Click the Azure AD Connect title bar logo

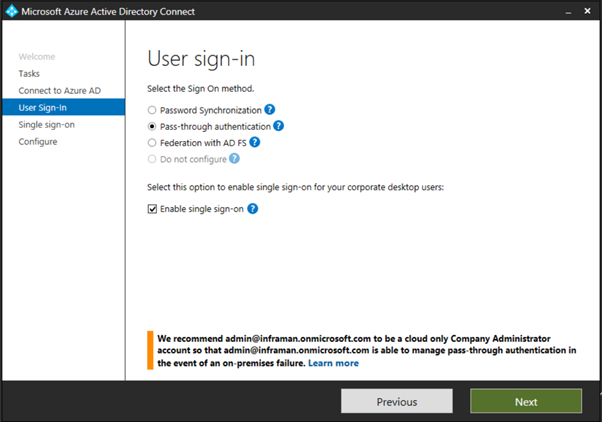click(12, 12)
